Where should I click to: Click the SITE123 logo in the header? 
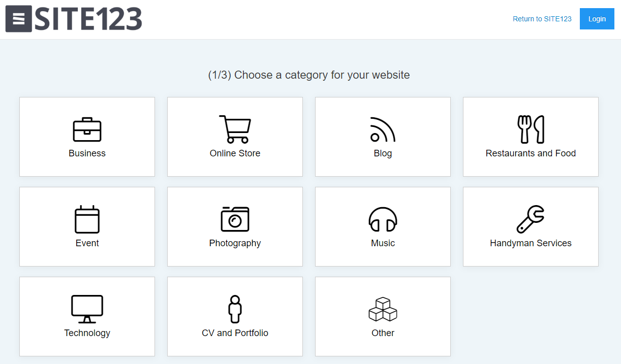pos(73,19)
